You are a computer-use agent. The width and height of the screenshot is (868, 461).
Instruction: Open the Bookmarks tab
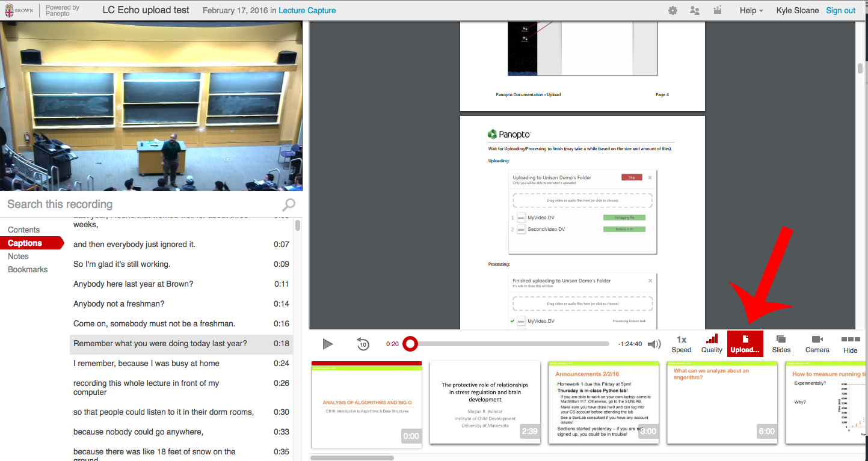point(28,269)
